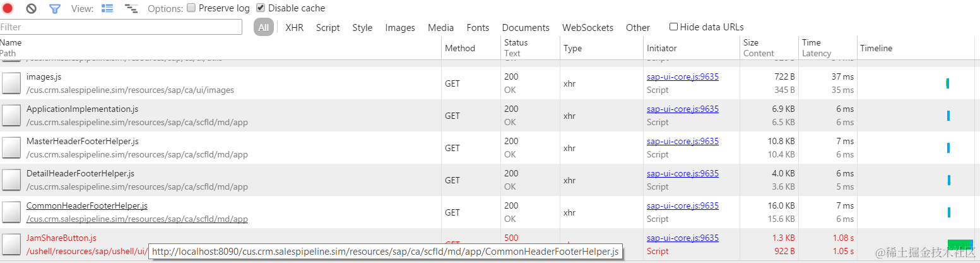The width and height of the screenshot is (980, 263).
Task: Clear the network log
Action: [31, 8]
